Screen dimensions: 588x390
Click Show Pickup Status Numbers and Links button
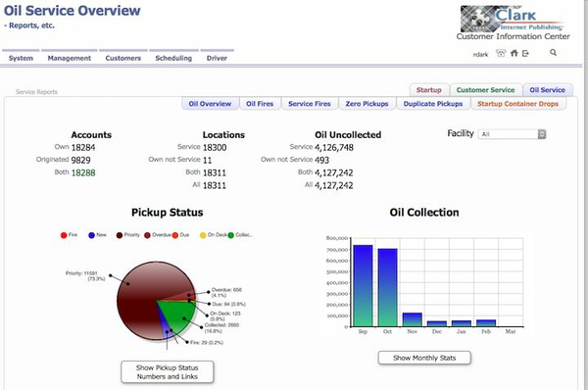tap(168, 372)
